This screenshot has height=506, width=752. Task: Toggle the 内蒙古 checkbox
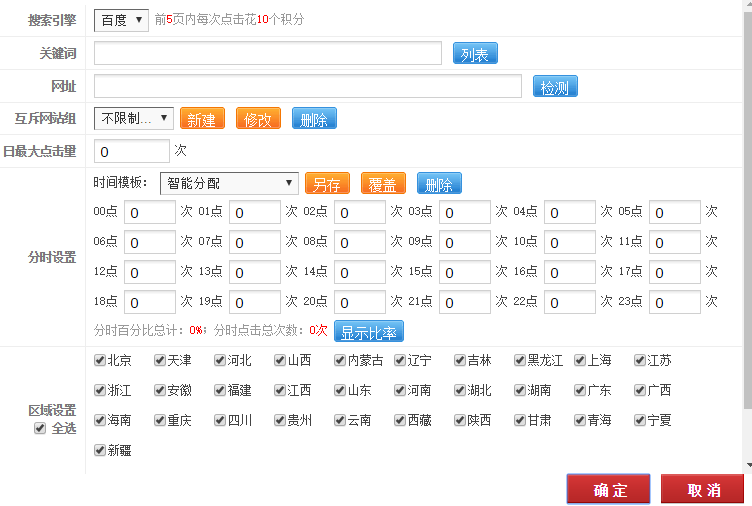[340, 360]
